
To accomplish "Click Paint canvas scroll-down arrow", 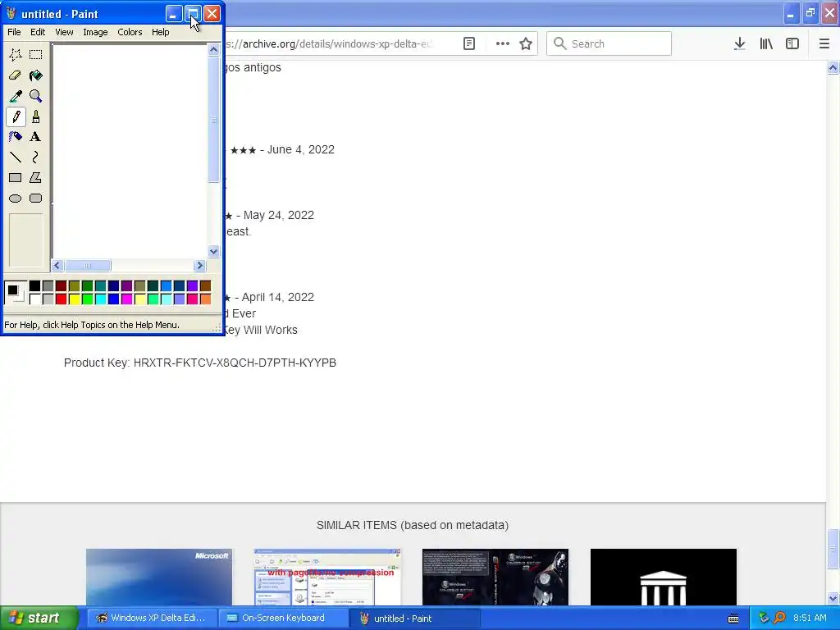I will point(214,251).
